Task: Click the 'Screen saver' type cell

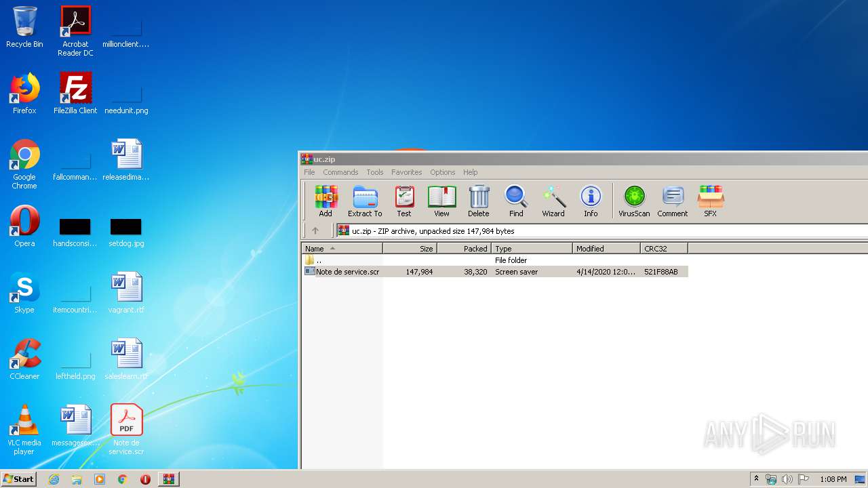Action: 516,272
